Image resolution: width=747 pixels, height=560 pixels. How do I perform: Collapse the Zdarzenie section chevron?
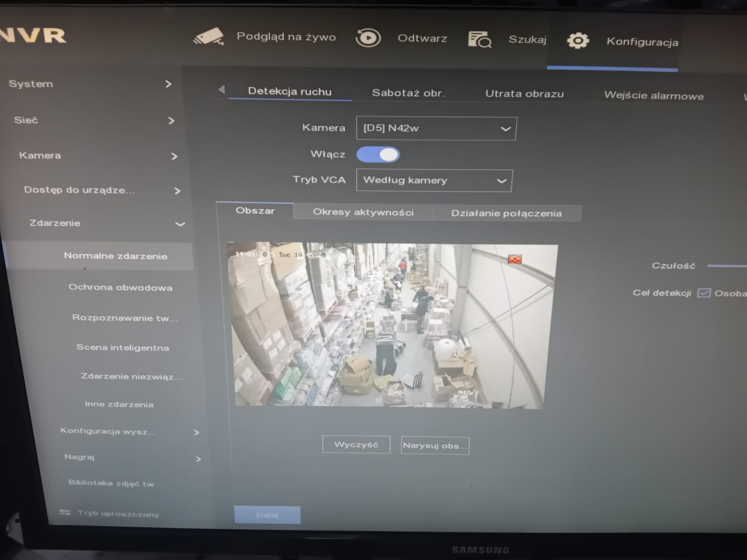point(179,224)
